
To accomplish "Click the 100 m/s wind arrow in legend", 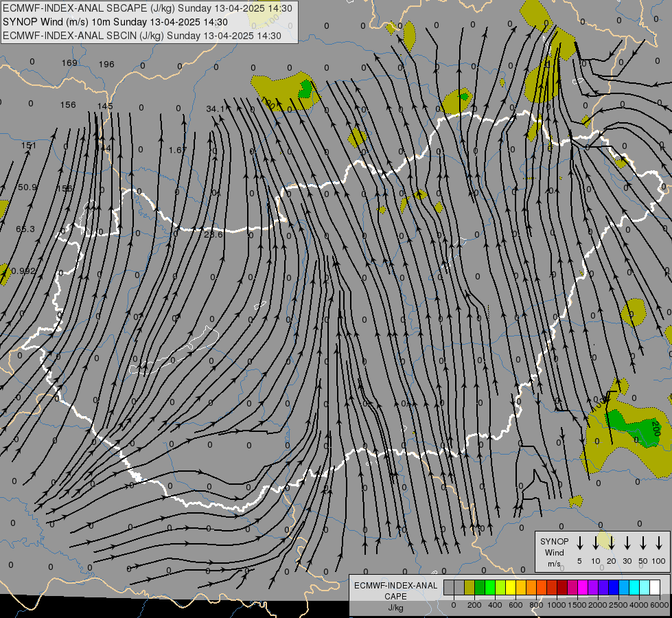I will click(659, 542).
